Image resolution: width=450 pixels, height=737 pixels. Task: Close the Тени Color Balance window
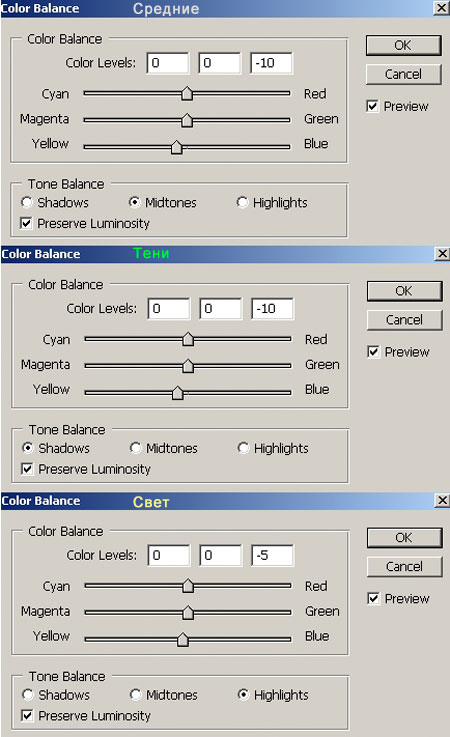click(x=442, y=254)
